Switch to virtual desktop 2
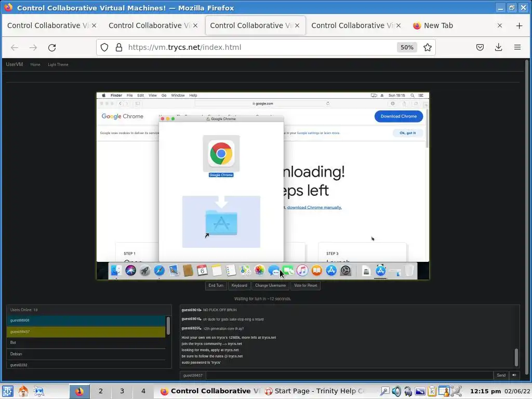This screenshot has width=532, height=399. click(100, 391)
